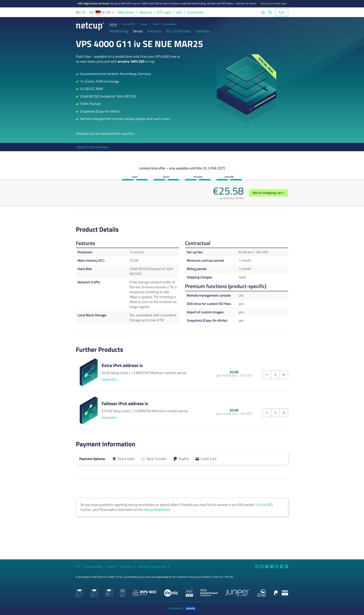Open the SSL-Certificates menu
This screenshot has height=615, width=364.
[178, 31]
